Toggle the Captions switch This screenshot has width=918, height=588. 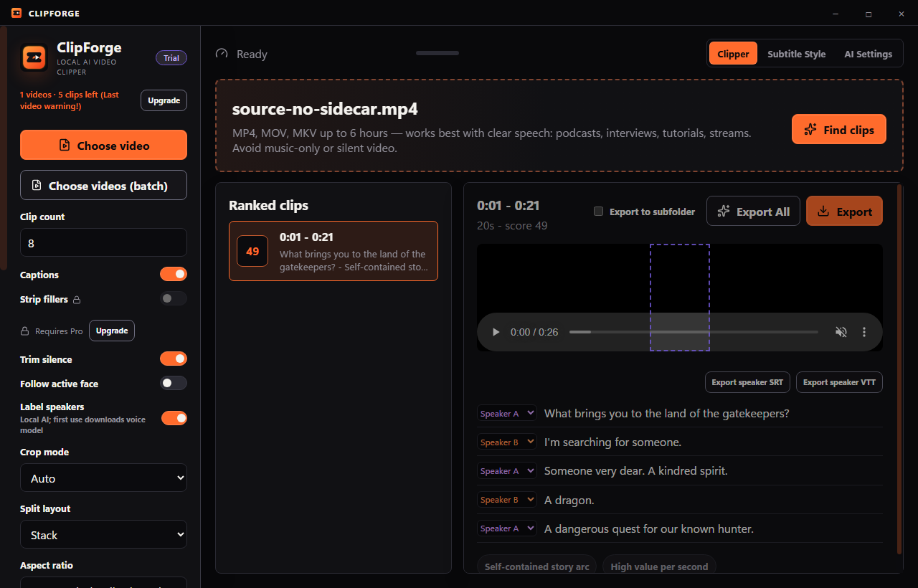coord(174,274)
